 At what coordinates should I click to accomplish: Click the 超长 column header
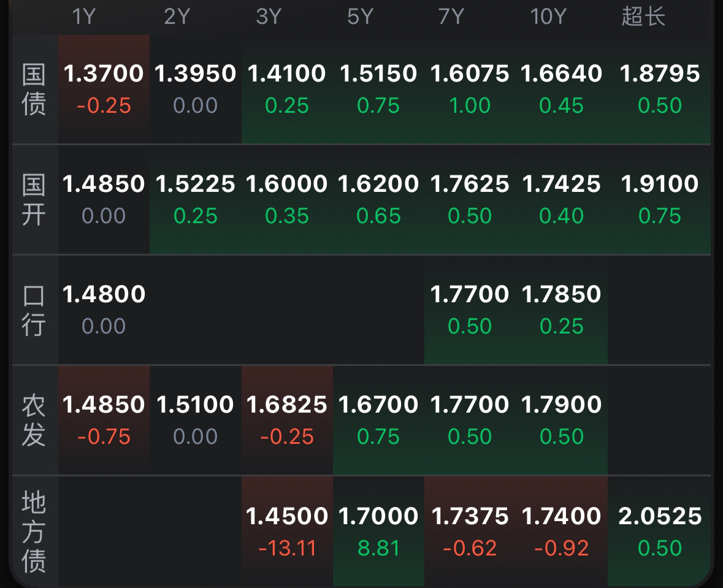point(643,17)
